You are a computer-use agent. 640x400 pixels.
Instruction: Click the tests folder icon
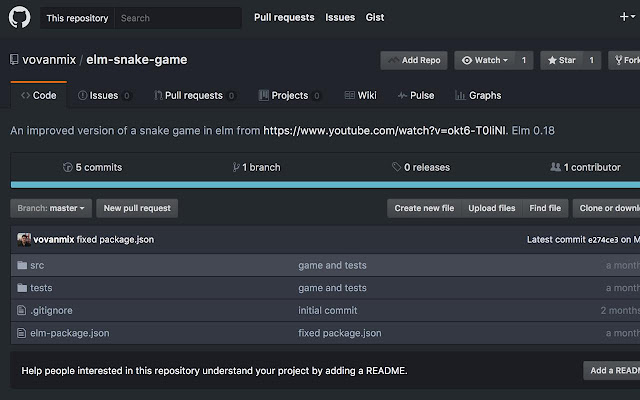tap(22, 288)
